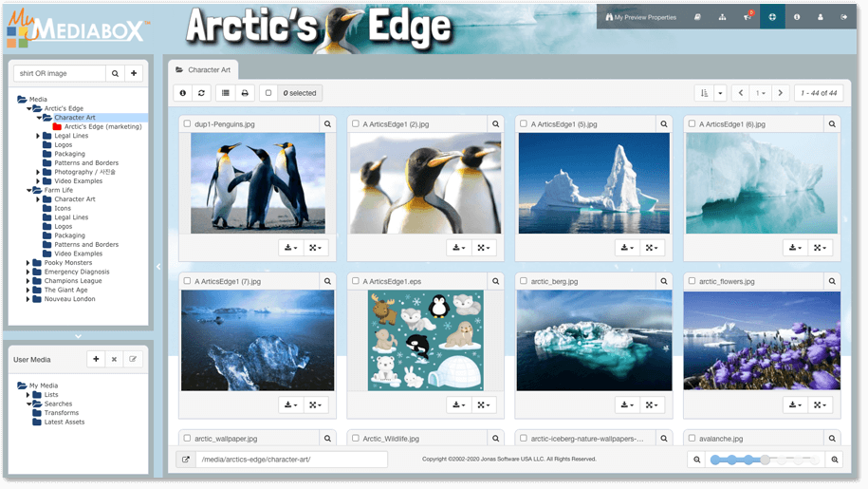Viewport: 868px width, 489px height.
Task: Click the MyMediaBox logo
Action: click(78, 28)
